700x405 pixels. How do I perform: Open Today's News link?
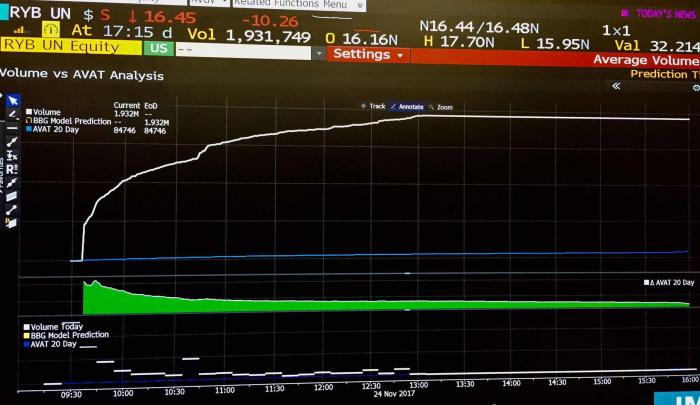[666, 14]
